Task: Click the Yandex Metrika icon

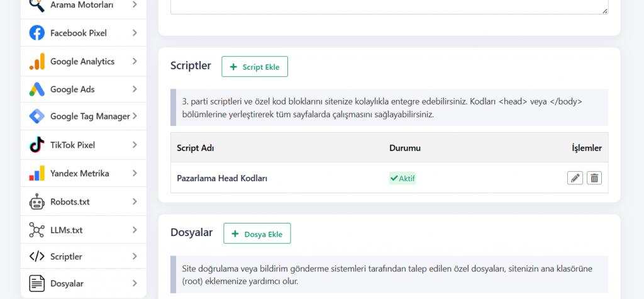Action: 37,173
